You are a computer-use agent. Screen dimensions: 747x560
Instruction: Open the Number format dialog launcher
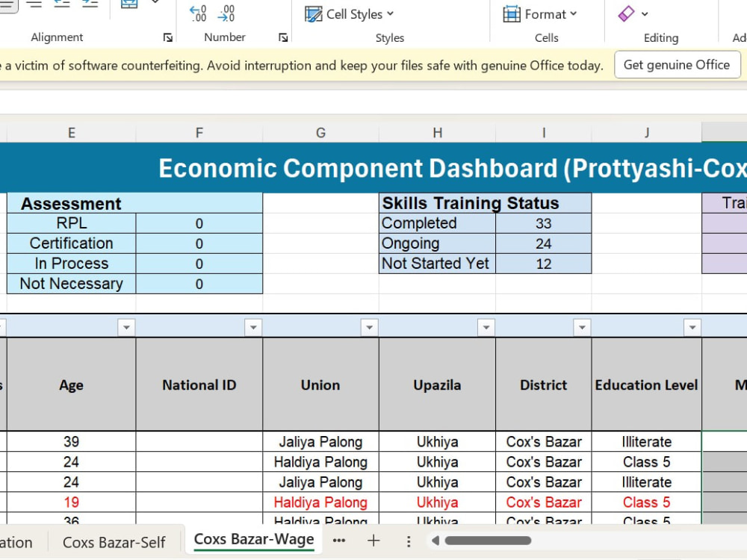click(x=283, y=37)
